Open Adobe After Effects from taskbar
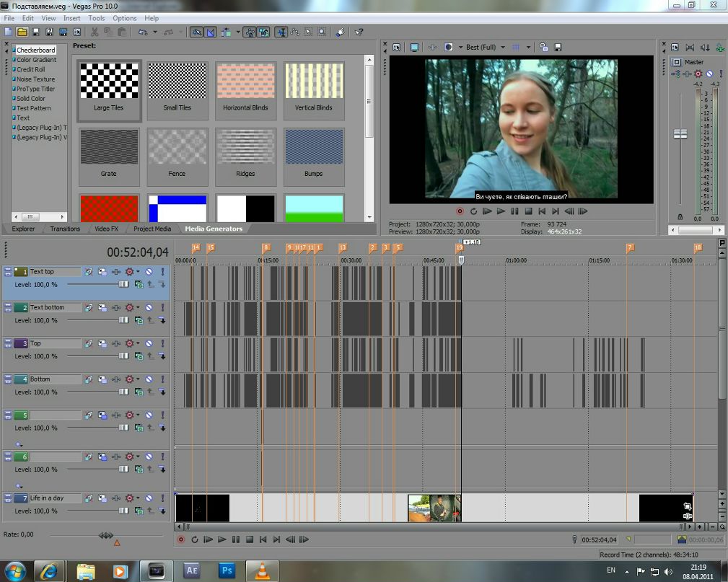The width and height of the screenshot is (728, 582). point(192,570)
